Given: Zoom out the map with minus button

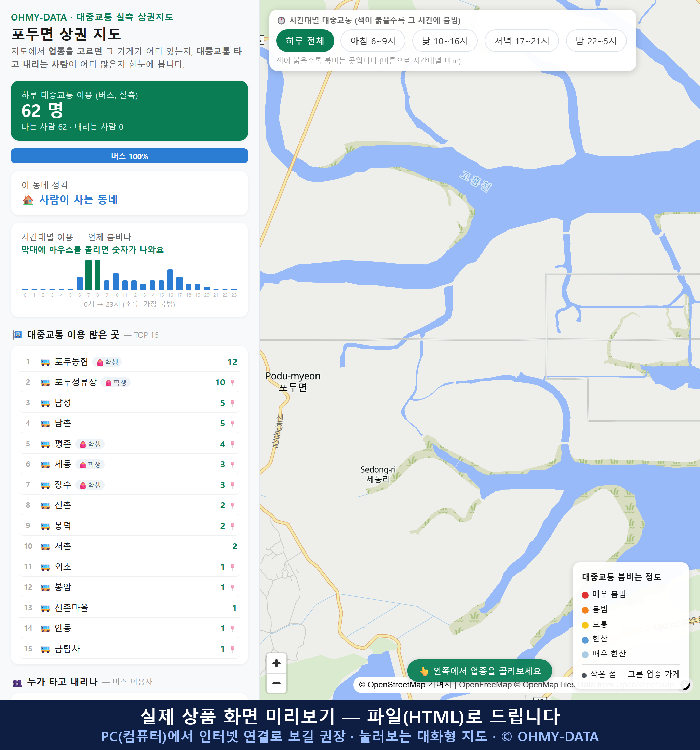Looking at the screenshot, I should click(x=276, y=683).
